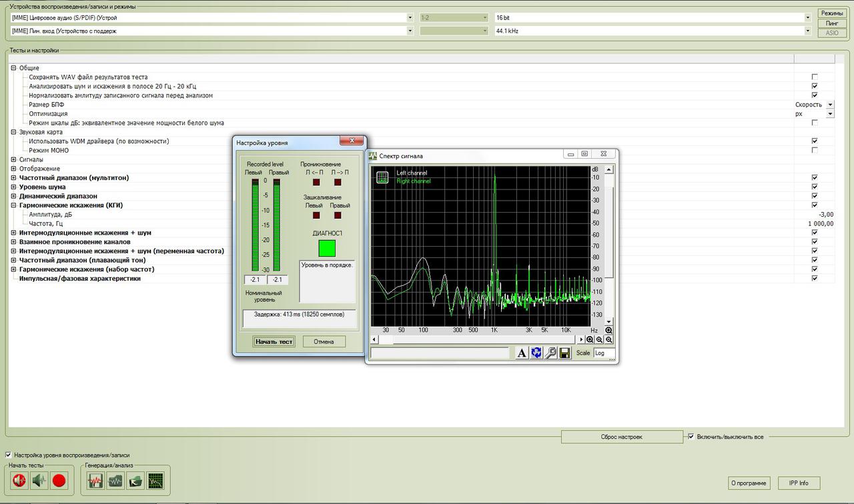Click the green folder waveform analyze icon
The image size is (854, 504).
pyautogui.click(x=115, y=480)
